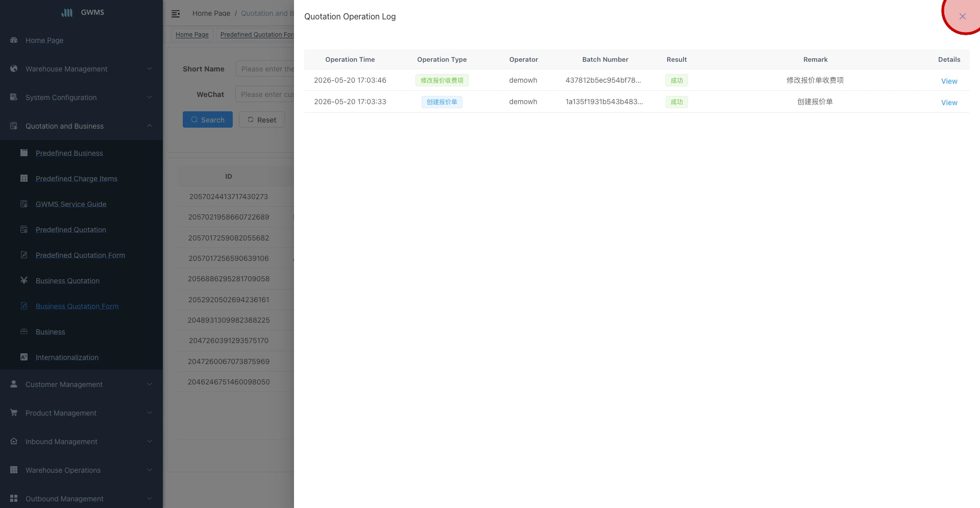This screenshot has width=980, height=508.
Task: Expand the Product Management chevron
Action: [x=150, y=413]
